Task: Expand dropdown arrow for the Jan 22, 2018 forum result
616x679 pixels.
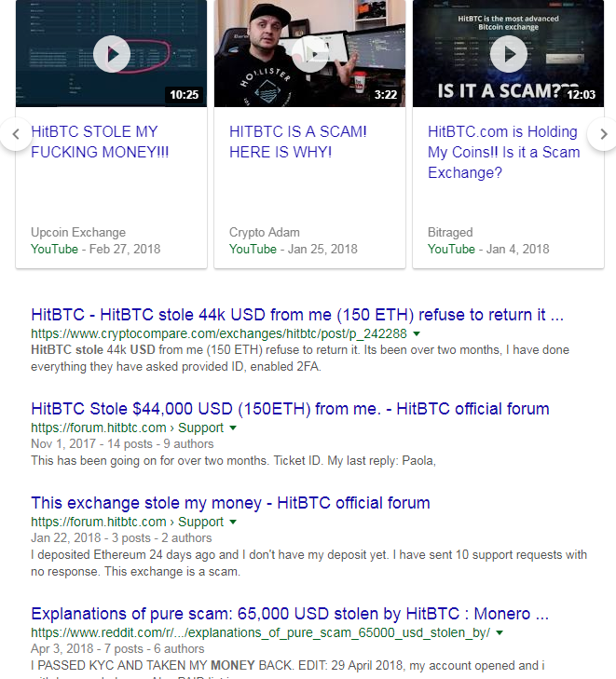Action: (x=233, y=522)
